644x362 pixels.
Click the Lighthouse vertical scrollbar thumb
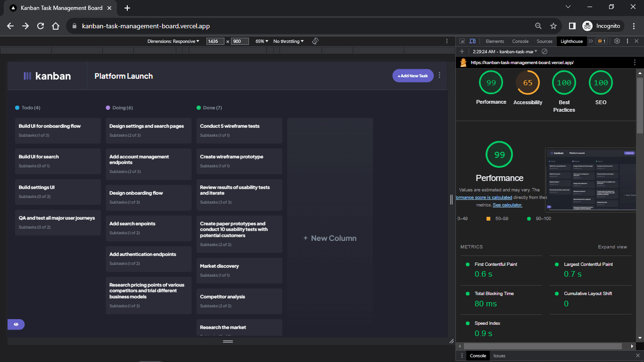tap(640, 105)
